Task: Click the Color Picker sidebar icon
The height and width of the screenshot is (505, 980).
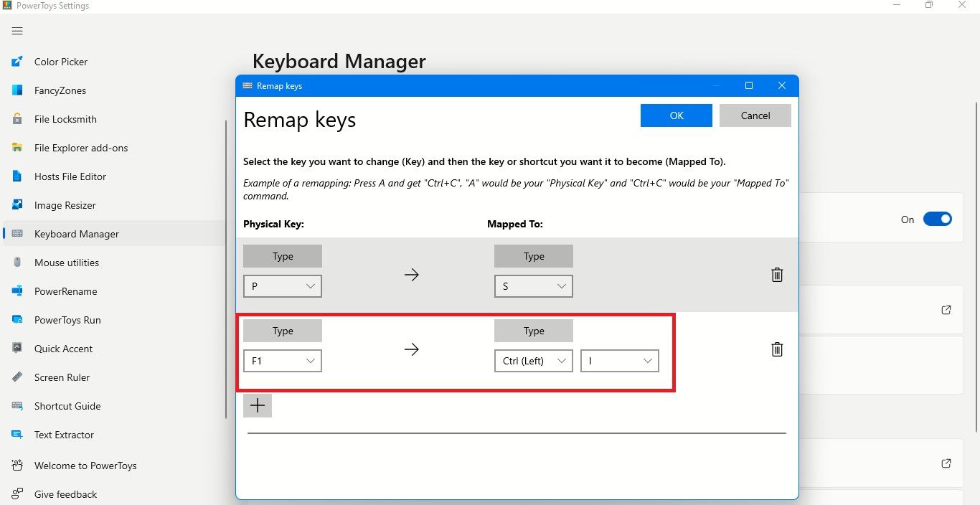Action: tap(18, 62)
